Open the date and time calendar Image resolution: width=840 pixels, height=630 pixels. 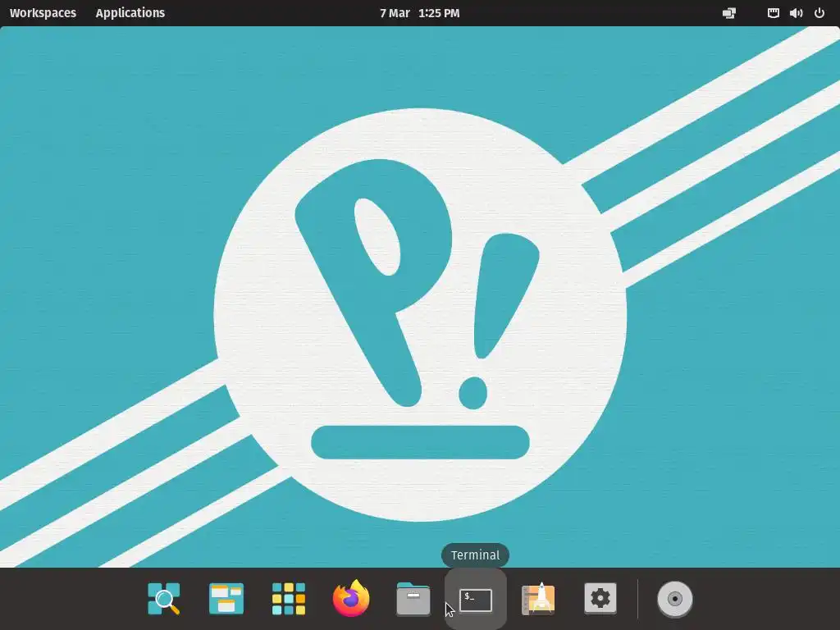click(x=419, y=13)
